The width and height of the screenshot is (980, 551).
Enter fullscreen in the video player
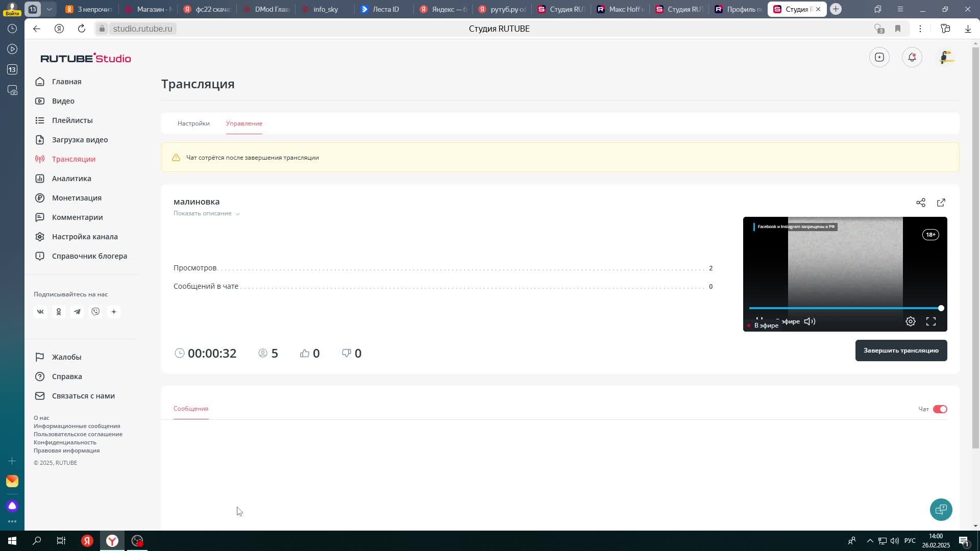(930, 321)
